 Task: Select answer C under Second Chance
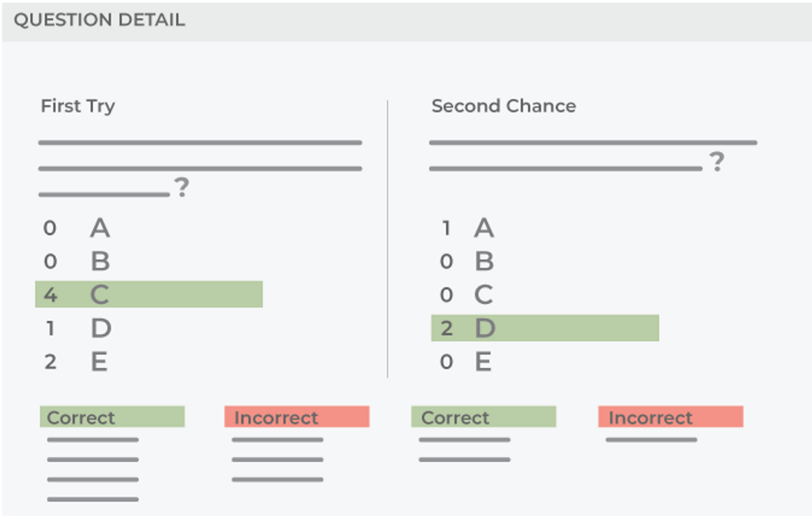(x=484, y=295)
